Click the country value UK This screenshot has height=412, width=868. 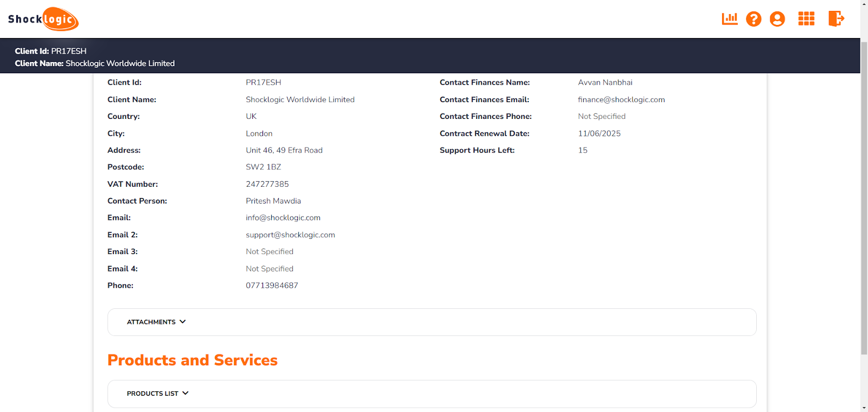click(x=251, y=116)
